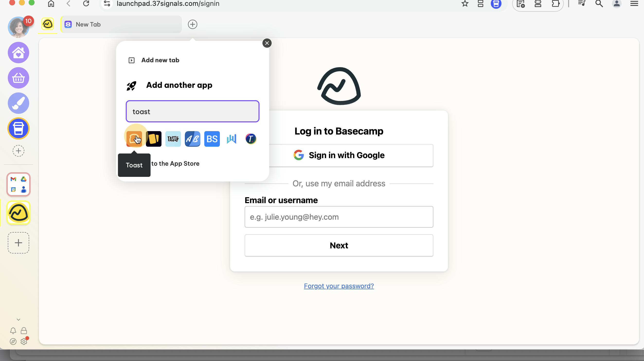Click the app search field containing toast
Image resolution: width=644 pixels, height=361 pixels.
[x=193, y=111]
